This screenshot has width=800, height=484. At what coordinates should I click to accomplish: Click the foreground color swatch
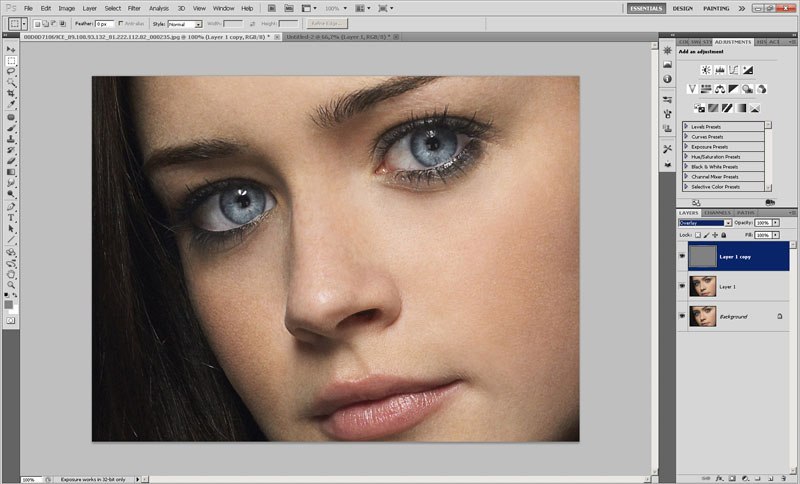(9, 302)
